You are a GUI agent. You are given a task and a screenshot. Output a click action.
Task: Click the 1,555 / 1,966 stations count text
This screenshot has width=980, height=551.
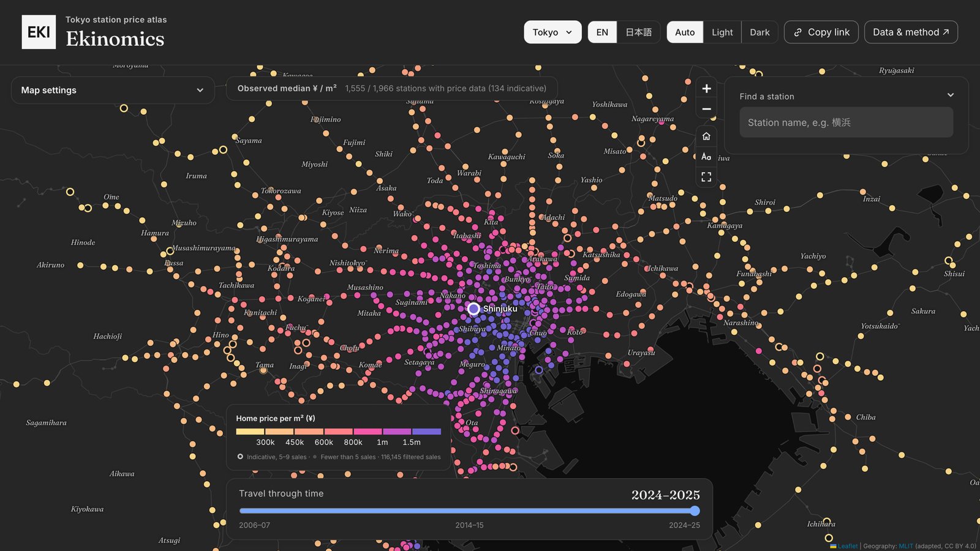point(446,88)
